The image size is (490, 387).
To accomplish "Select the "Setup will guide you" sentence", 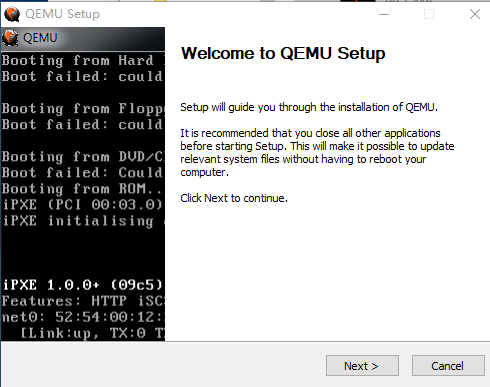I will click(309, 107).
